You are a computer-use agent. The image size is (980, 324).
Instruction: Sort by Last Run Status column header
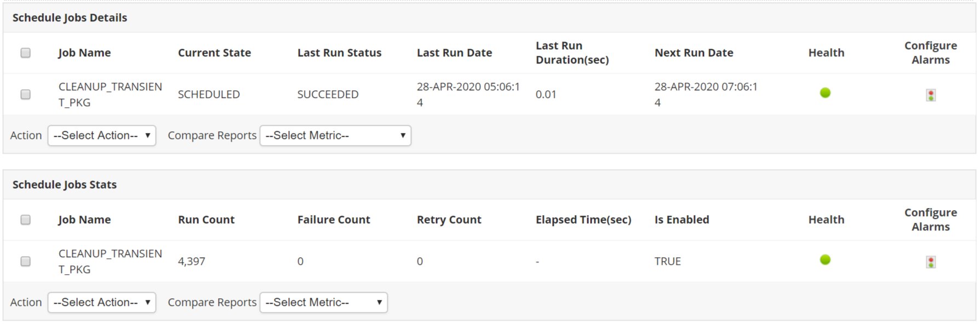coord(339,53)
